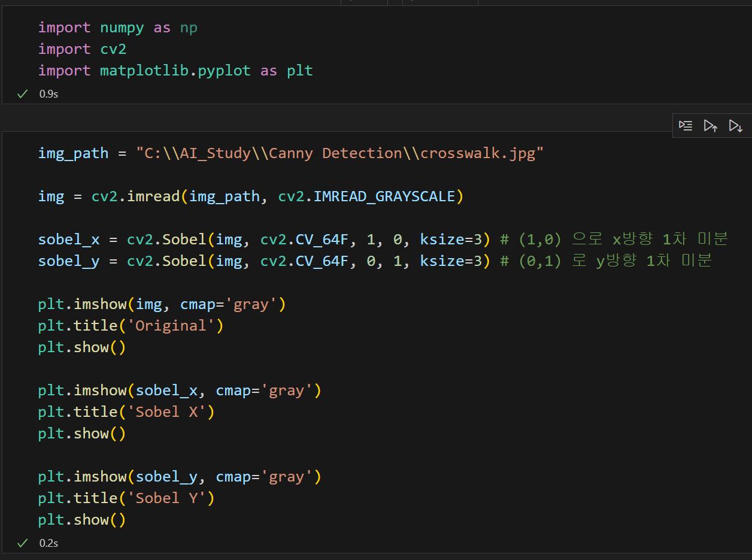Click the line plt.title('Sobel Y')
Screen dimensions: 752x560
pyautogui.click(x=126, y=498)
